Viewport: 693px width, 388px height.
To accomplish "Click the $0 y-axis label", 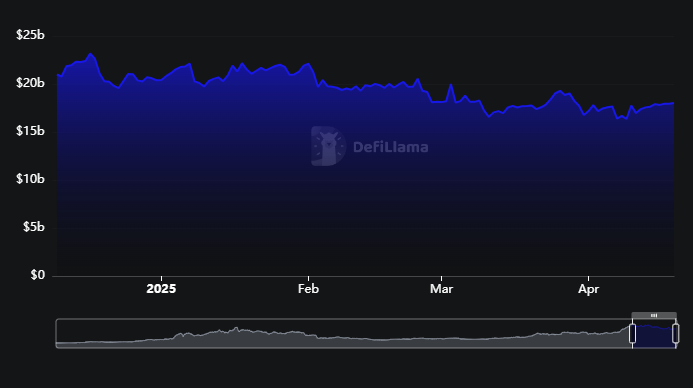I will [x=38, y=275].
